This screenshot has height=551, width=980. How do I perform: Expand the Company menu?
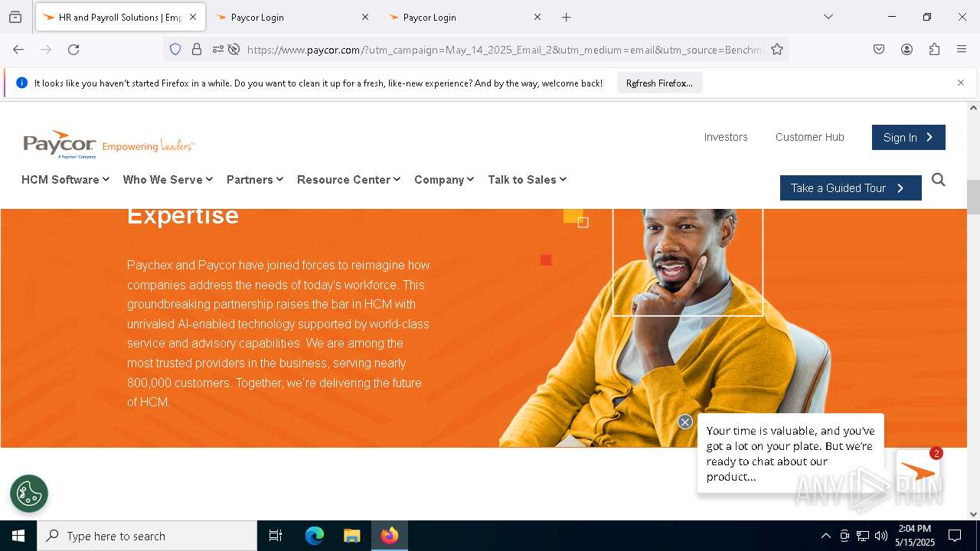444,179
